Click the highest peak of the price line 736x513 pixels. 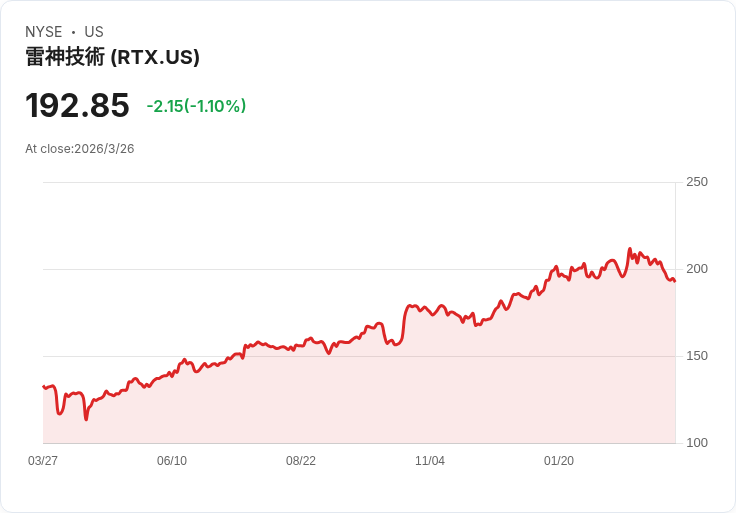630,249
